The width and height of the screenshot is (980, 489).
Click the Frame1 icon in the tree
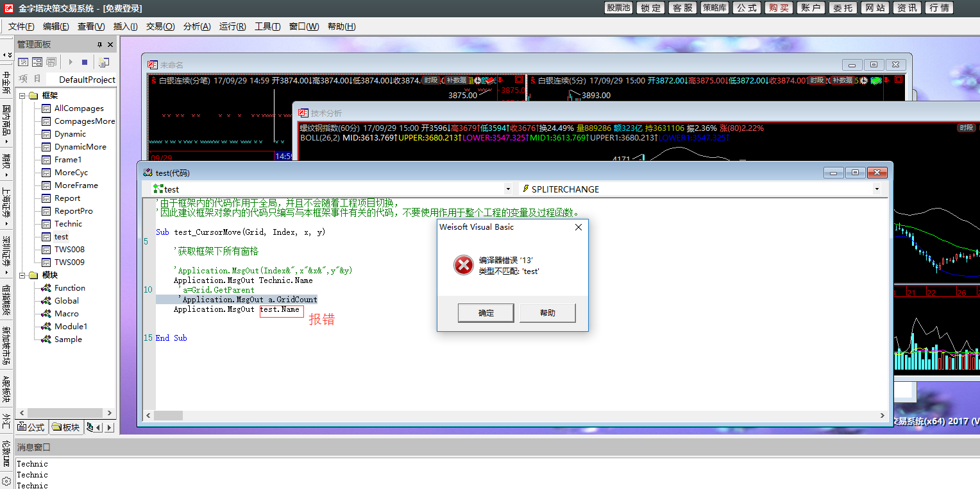coord(46,160)
